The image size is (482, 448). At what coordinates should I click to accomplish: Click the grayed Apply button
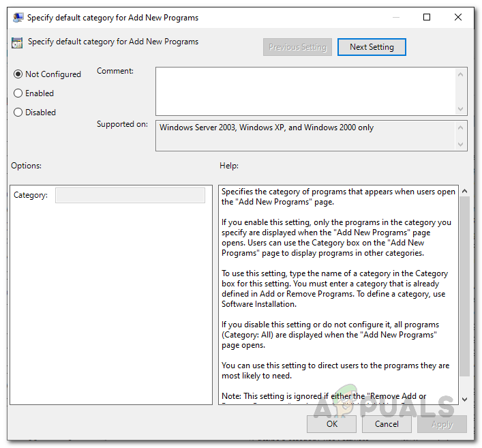coord(442,424)
